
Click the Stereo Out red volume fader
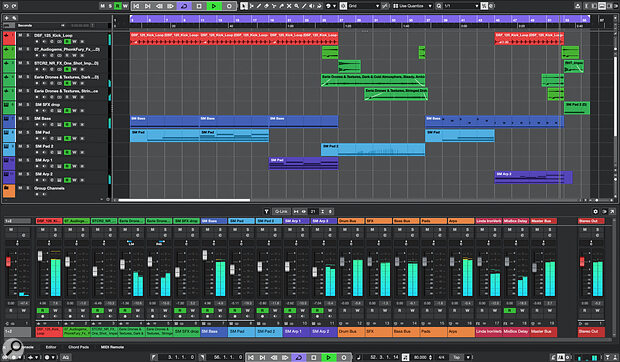582,262
